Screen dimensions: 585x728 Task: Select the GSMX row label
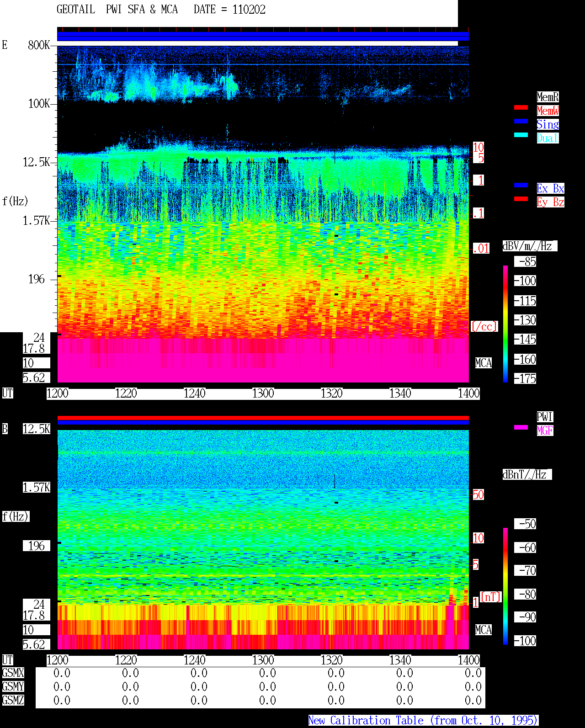click(13, 673)
